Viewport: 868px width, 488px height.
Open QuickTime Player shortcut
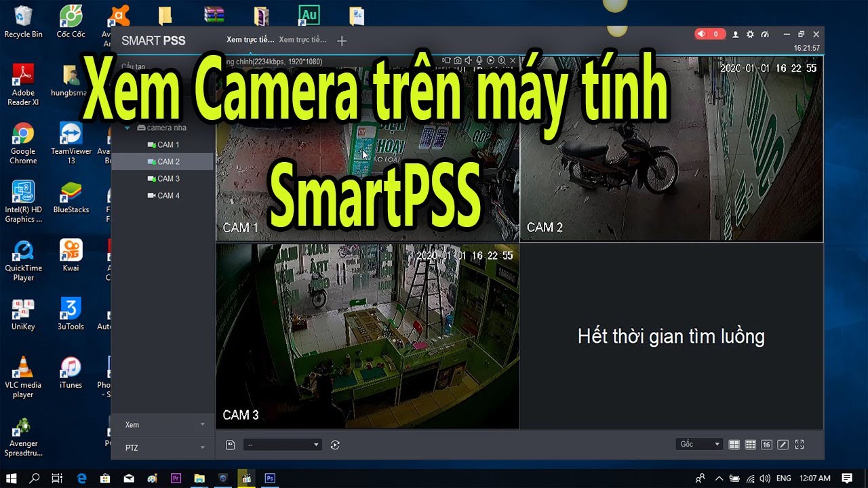(23, 260)
